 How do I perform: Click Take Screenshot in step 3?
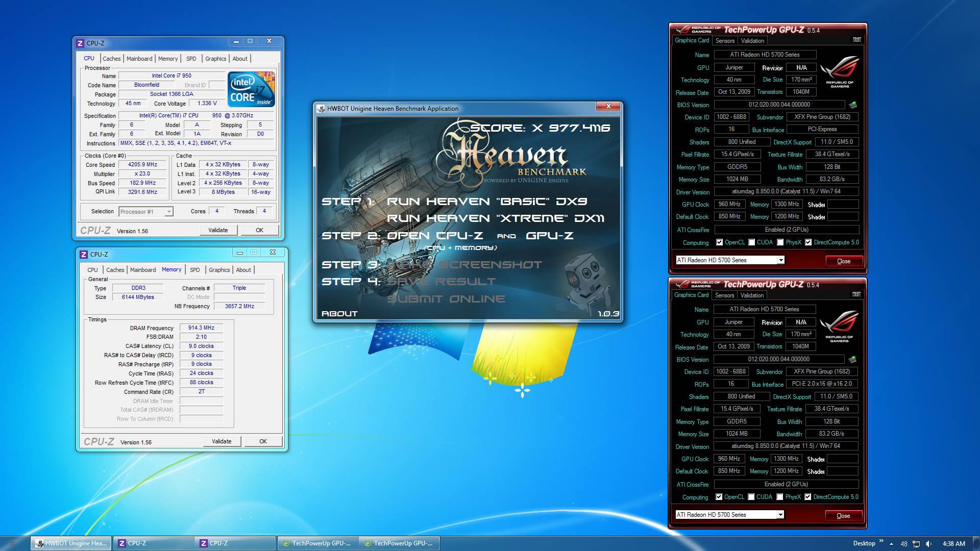[464, 265]
